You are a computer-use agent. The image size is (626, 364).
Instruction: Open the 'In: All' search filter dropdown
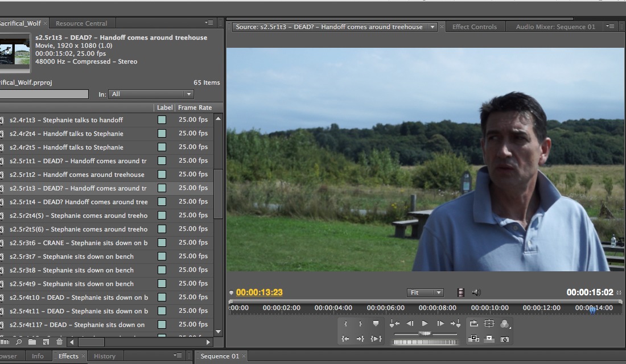151,94
